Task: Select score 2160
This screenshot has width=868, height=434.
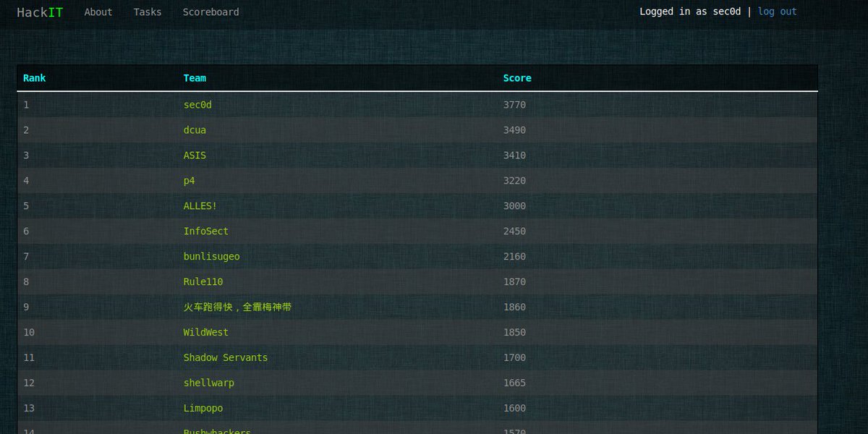Action: tap(514, 257)
